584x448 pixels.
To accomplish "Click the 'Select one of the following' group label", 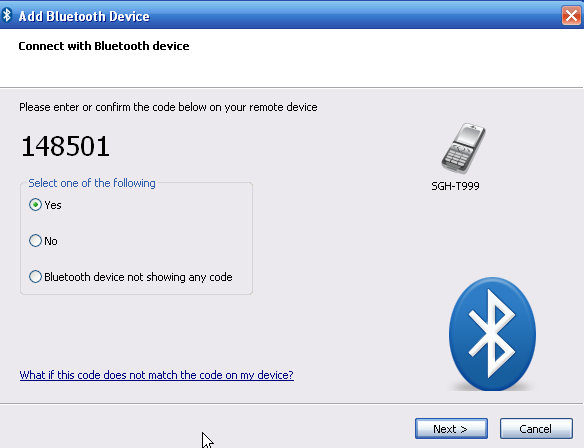I will (x=92, y=183).
